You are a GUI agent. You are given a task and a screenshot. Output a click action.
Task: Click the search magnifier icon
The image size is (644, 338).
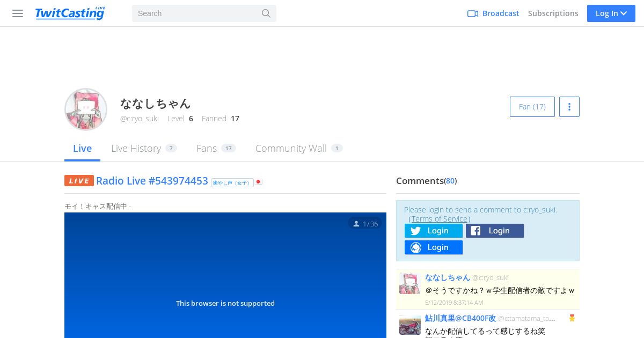pyautogui.click(x=266, y=13)
